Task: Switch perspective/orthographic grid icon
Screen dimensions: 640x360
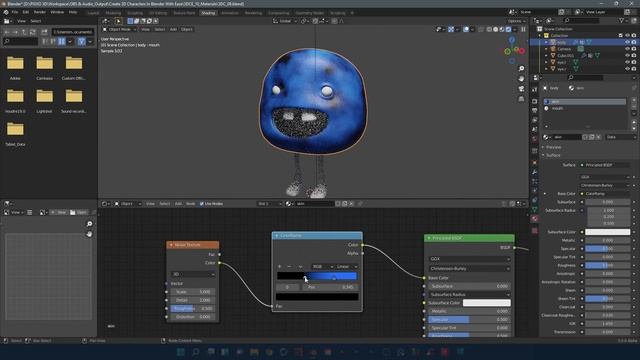Action: pyautogui.click(x=521, y=99)
